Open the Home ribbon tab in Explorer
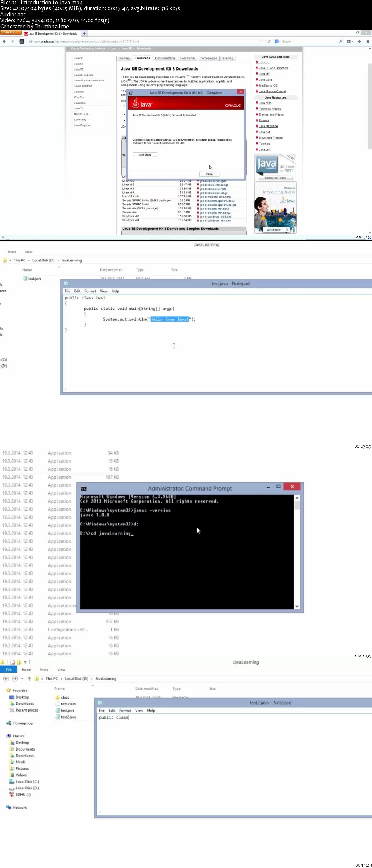 26,670
